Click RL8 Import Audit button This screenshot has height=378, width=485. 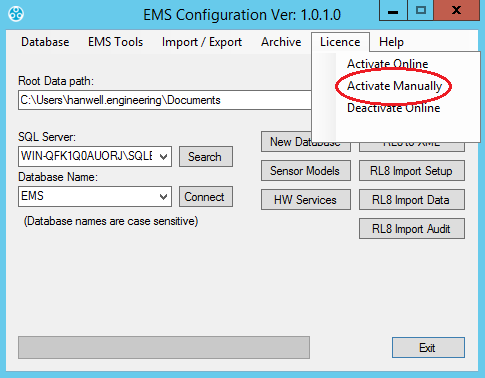pos(412,229)
